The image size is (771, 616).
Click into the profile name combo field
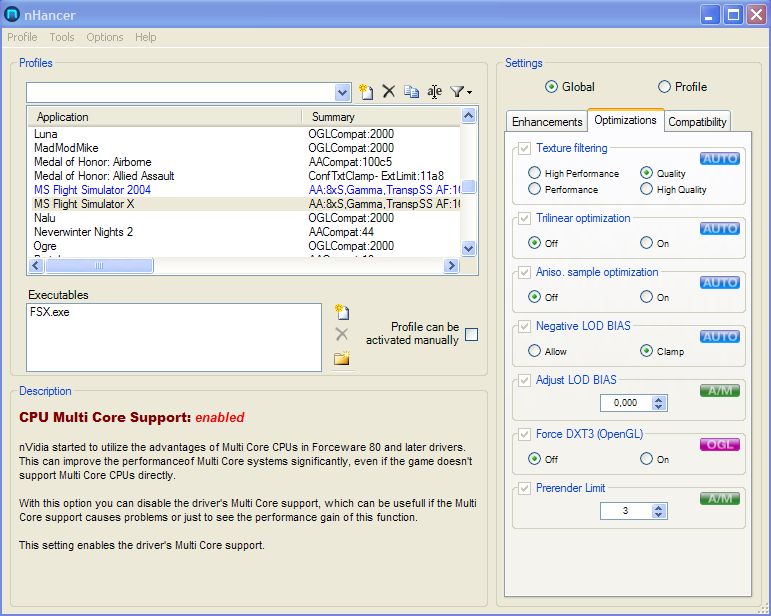click(181, 92)
